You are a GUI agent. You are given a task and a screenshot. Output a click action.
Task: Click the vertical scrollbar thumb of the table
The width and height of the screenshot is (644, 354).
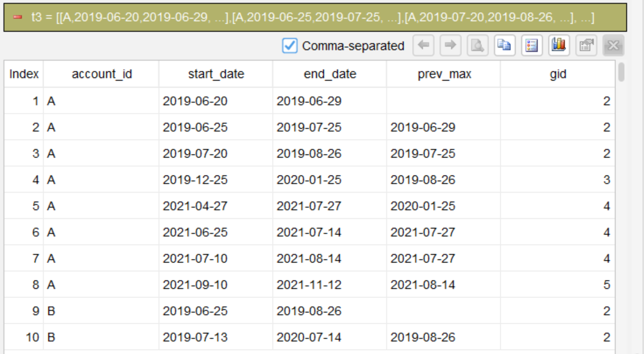coord(621,72)
